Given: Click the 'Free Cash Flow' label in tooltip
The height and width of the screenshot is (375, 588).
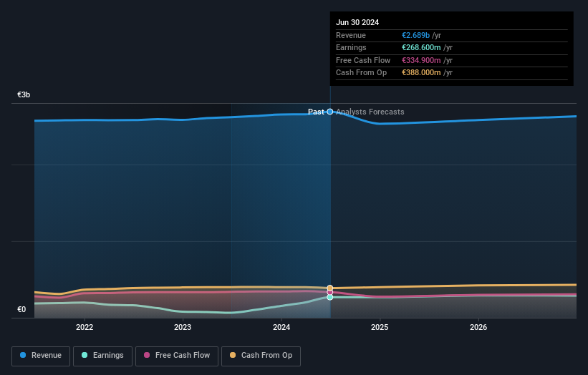Looking at the screenshot, I should click(x=363, y=60).
